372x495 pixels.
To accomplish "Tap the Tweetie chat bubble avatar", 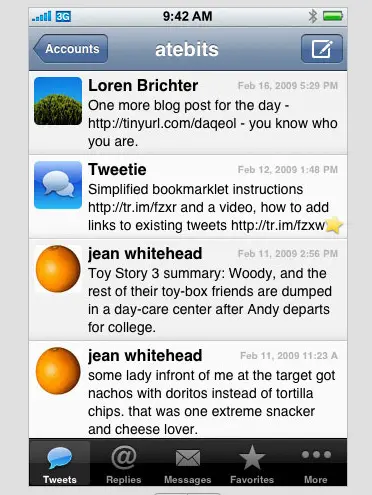I will (x=58, y=185).
